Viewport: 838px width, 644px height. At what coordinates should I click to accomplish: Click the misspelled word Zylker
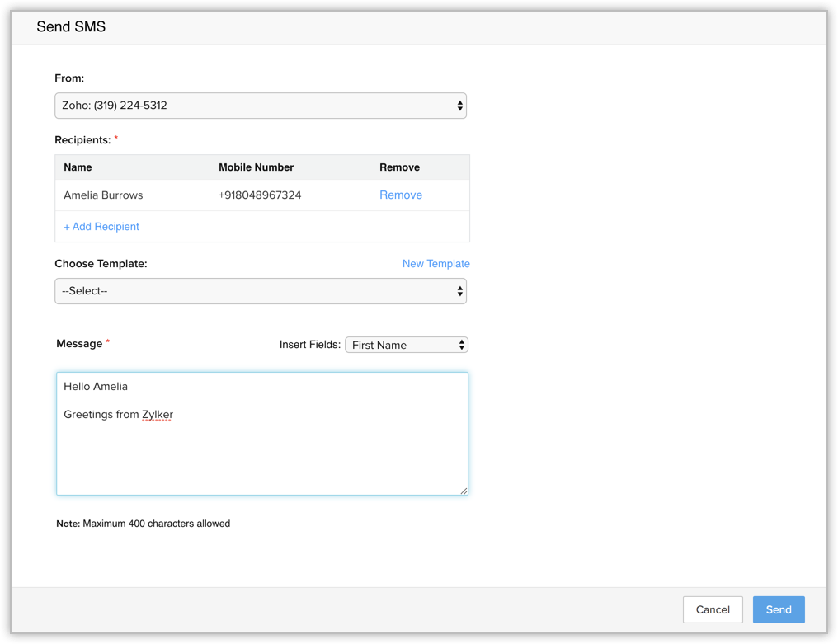(157, 415)
